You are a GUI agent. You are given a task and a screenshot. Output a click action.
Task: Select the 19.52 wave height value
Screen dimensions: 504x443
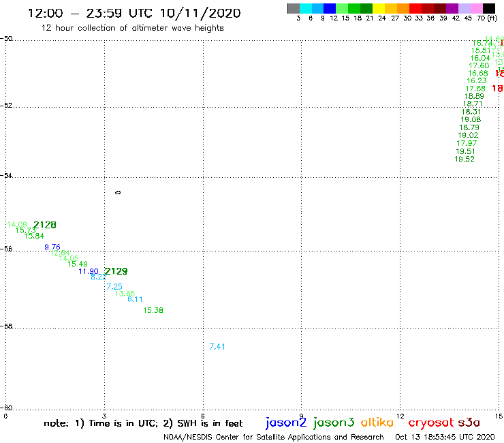click(464, 159)
